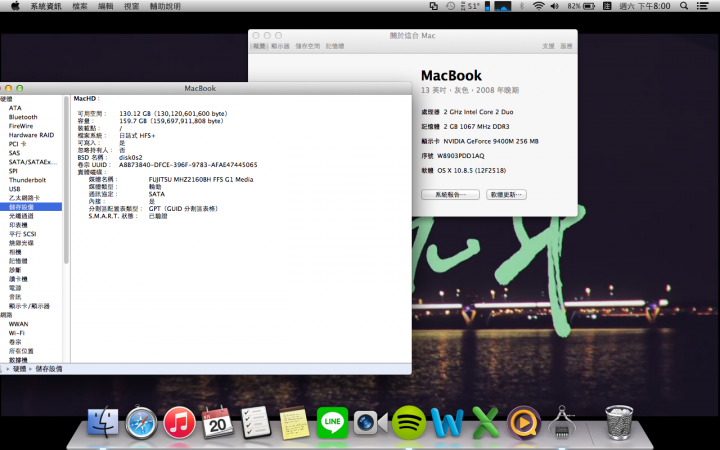
Task: Open Calendar showing 20 in the Dock
Action: pos(217,422)
